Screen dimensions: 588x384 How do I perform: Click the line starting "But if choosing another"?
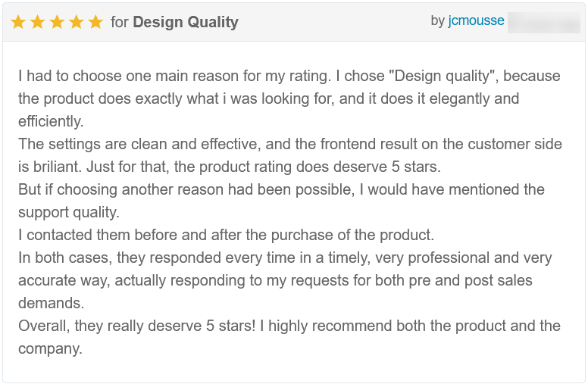coord(281,190)
